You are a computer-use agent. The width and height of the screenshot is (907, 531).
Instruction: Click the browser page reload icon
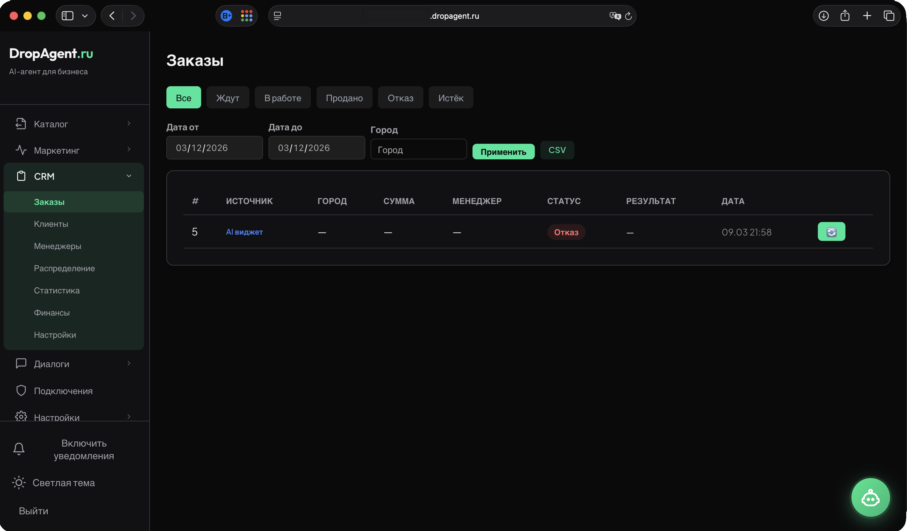(627, 16)
